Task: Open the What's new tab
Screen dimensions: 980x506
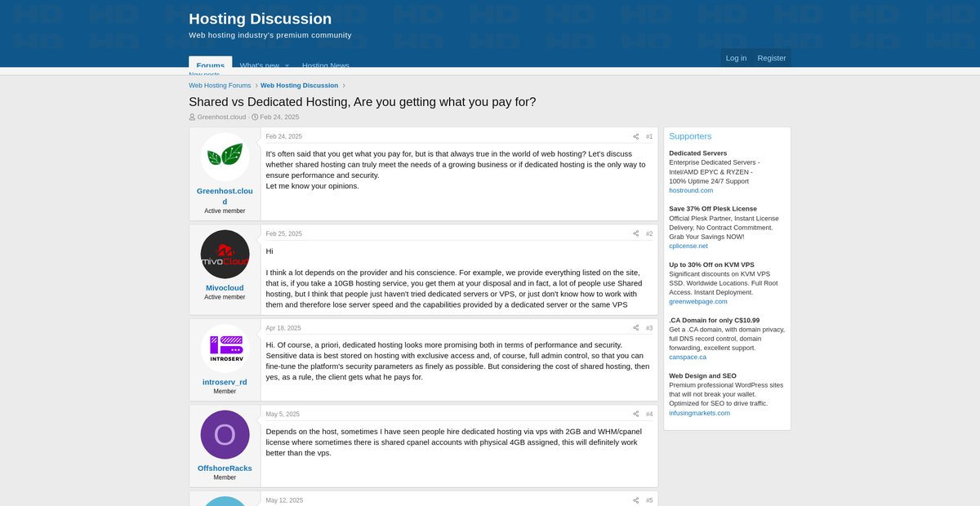Action: pos(259,65)
